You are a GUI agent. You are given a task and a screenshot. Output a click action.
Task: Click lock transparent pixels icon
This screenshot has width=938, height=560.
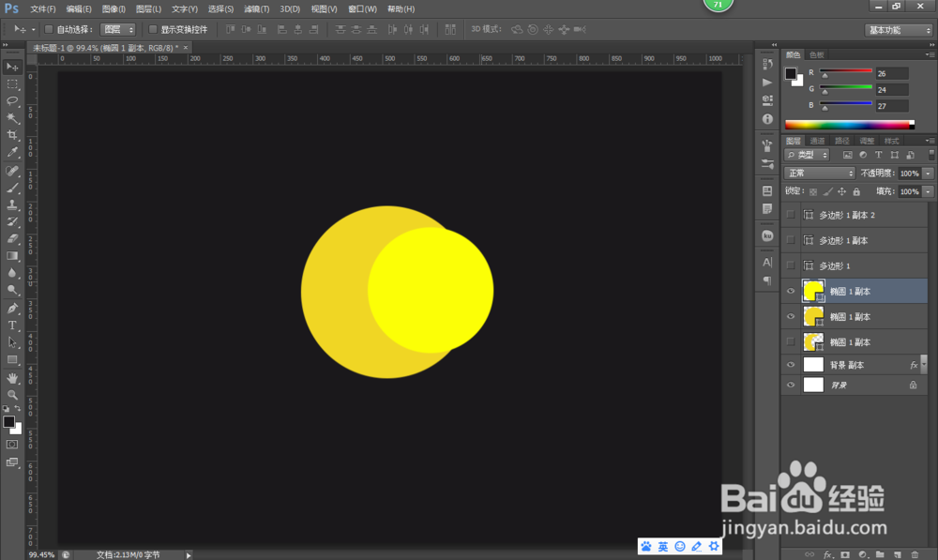[812, 192]
